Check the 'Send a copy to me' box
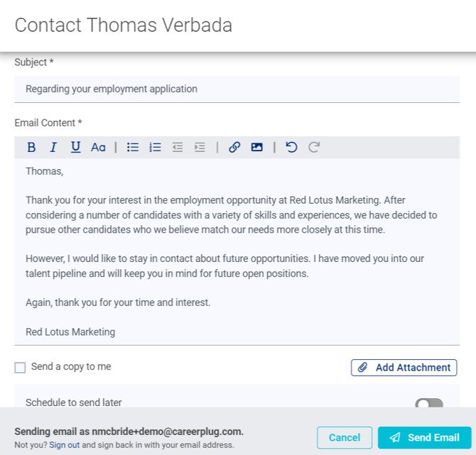 pos(20,368)
